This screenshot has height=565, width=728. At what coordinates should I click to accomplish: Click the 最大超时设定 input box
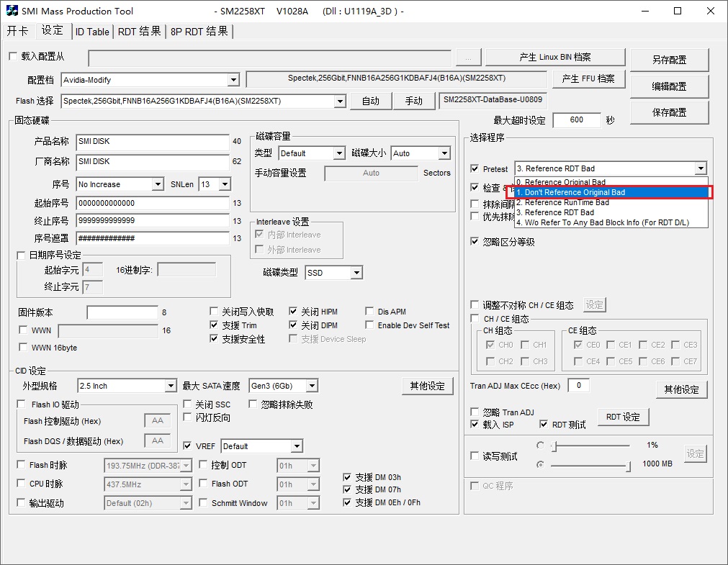point(576,120)
